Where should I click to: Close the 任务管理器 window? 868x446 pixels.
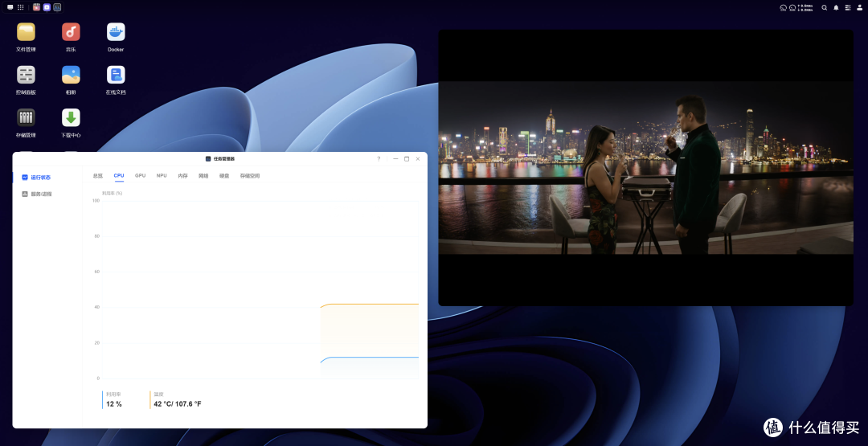point(418,159)
